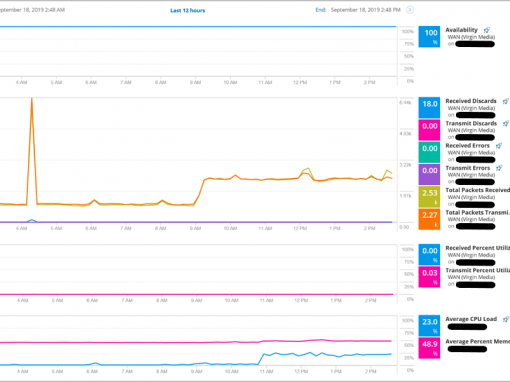Screen dimensions: 510x382
Task: Click the pin icon beside Received Errors
Action: 499,146
